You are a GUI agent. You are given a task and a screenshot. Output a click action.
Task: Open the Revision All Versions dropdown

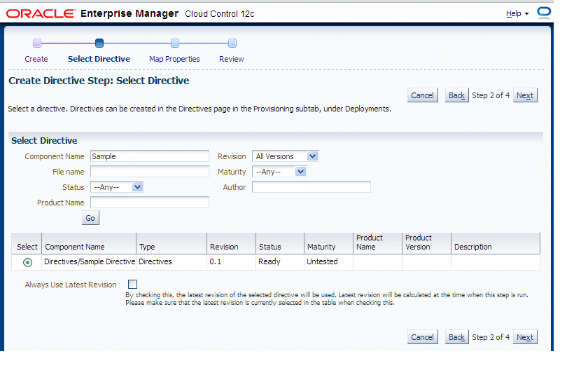coord(286,156)
